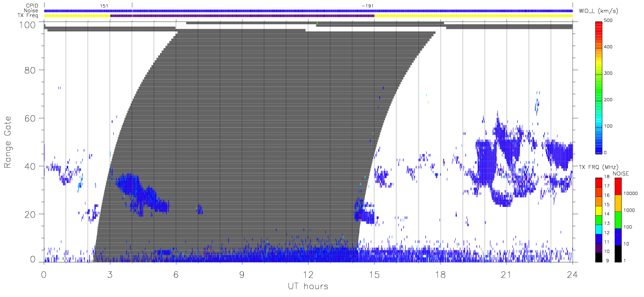The height and width of the screenshot is (297, 644).
Task: Click the 18 tick on TX FRQ legend
Action: [x=606, y=177]
